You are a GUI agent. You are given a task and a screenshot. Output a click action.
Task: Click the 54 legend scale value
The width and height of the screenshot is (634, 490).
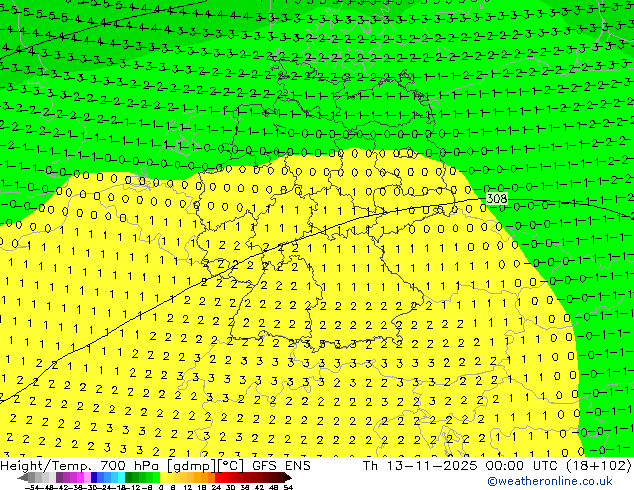coord(288,488)
